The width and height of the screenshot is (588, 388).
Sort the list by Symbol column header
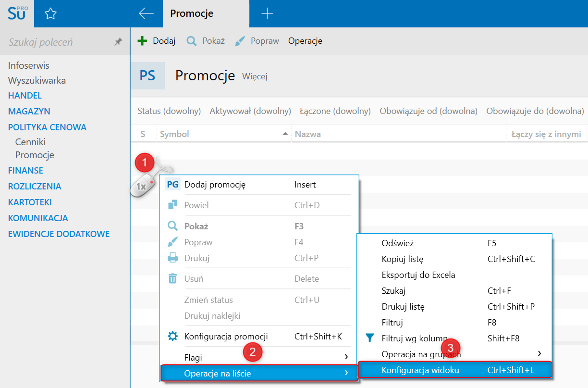click(175, 134)
